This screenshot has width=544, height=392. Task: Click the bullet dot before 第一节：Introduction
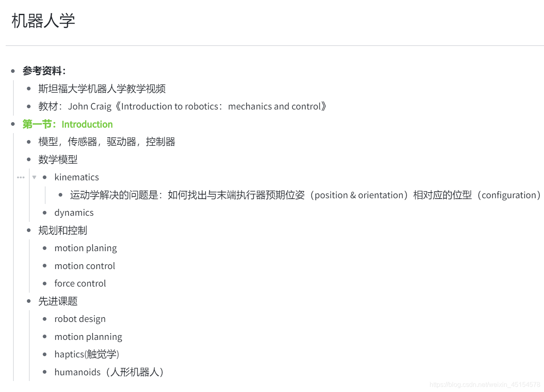click(x=13, y=124)
